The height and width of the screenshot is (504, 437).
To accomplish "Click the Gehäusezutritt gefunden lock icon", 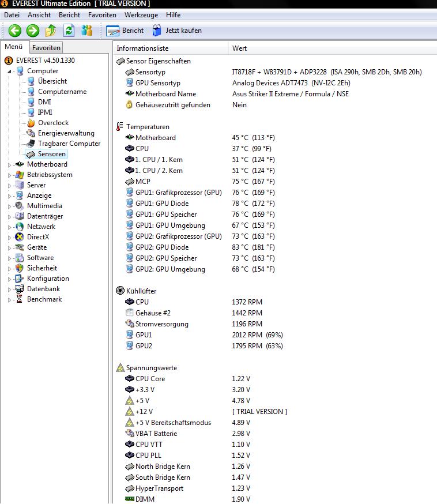I will (x=129, y=104).
